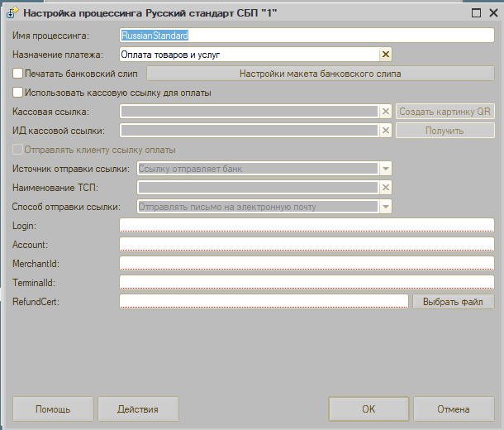Expand the Способ отправки ссылки dropdown
The width and height of the screenshot is (504, 430).
[385, 207]
